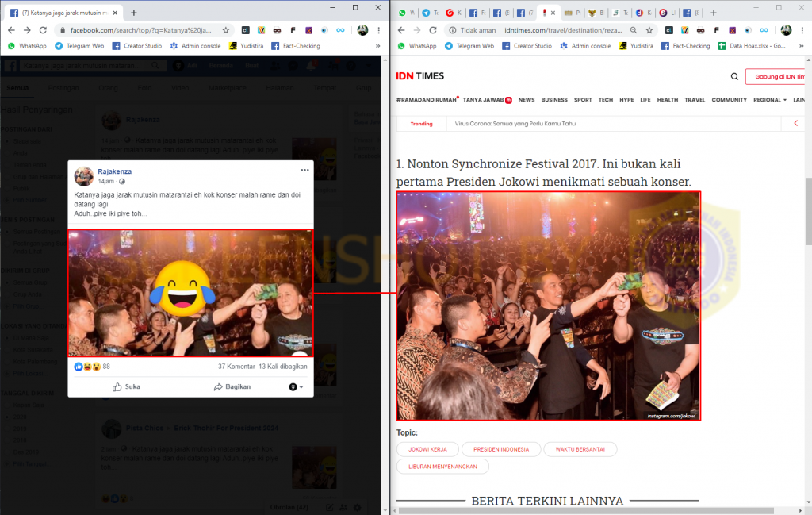Open the three-dot menu on Rajakenza's post
Image resolution: width=812 pixels, height=515 pixels.
coord(304,171)
